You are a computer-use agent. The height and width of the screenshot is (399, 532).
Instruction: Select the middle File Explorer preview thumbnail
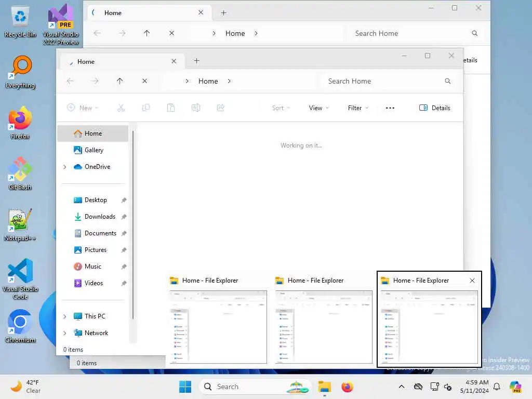(324, 321)
